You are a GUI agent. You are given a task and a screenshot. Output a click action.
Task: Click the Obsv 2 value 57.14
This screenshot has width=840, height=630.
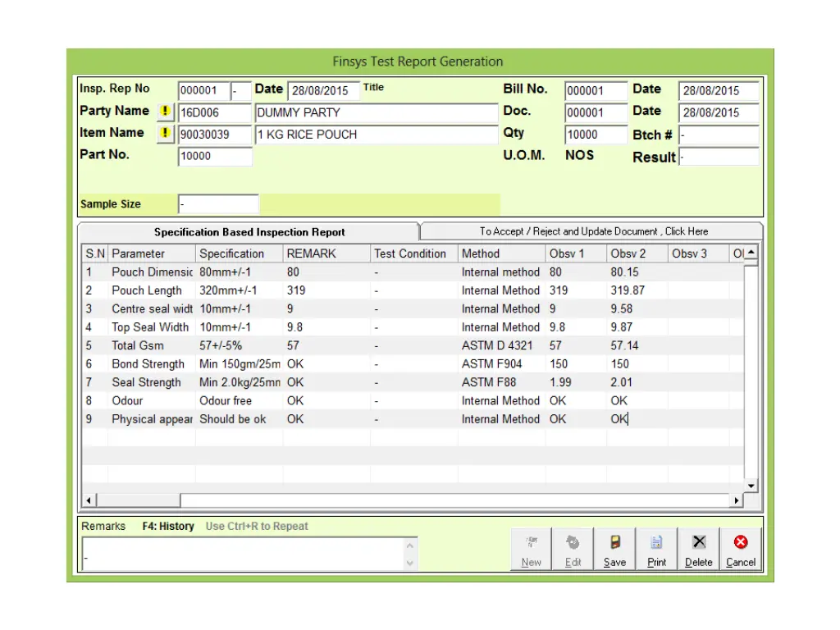point(637,345)
